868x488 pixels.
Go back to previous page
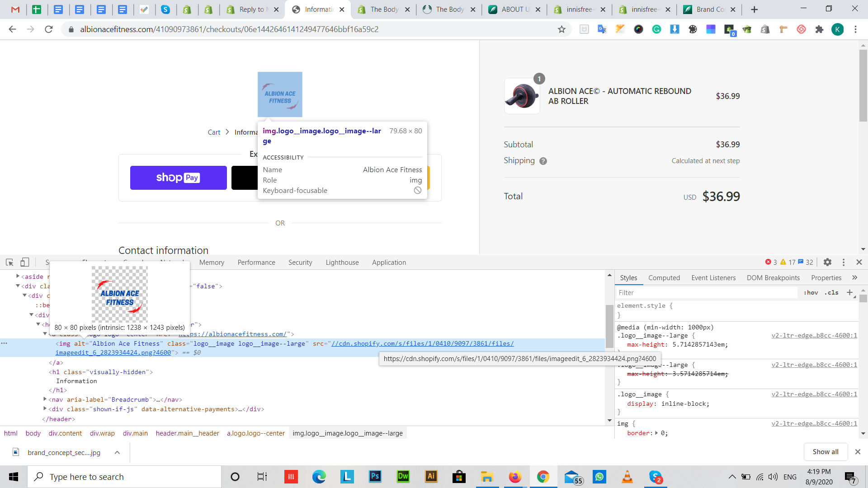tap(12, 29)
